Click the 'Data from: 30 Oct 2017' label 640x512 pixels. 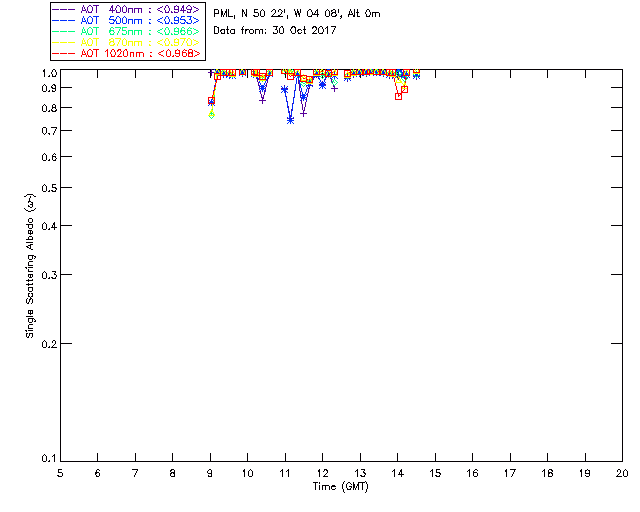(x=275, y=30)
